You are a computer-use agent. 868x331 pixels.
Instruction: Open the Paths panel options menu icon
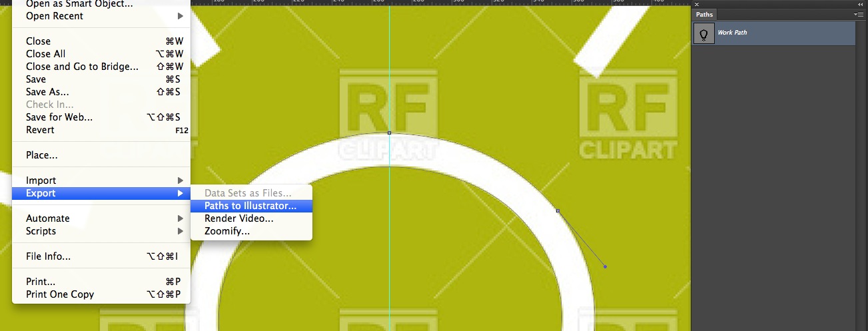point(859,14)
